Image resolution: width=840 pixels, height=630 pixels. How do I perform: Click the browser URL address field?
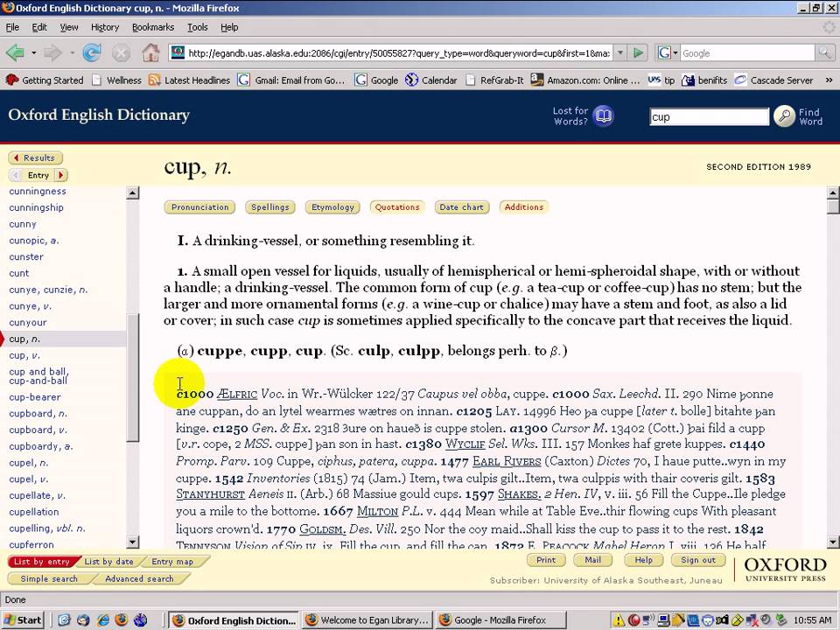[399, 53]
